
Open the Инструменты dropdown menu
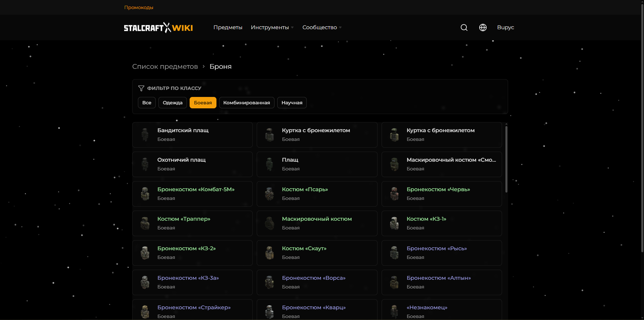point(271,28)
